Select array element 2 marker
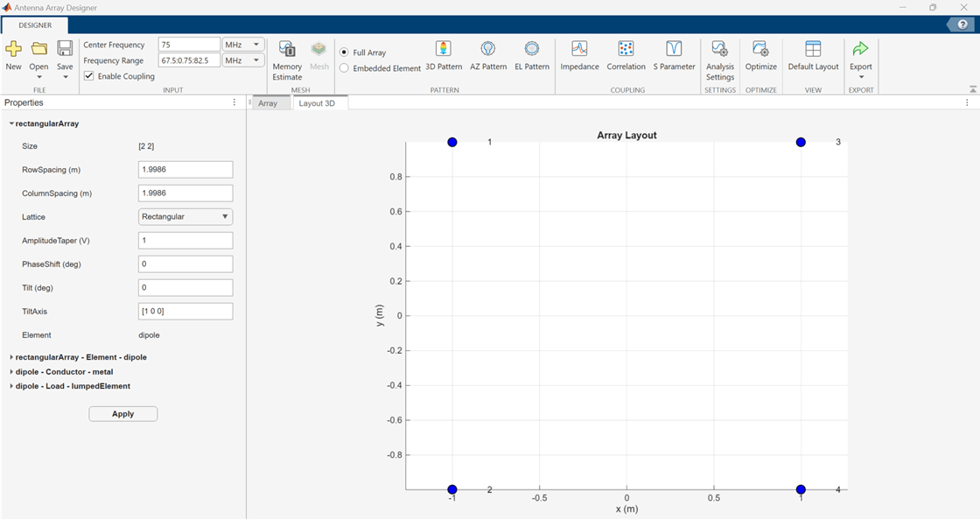 (452, 489)
